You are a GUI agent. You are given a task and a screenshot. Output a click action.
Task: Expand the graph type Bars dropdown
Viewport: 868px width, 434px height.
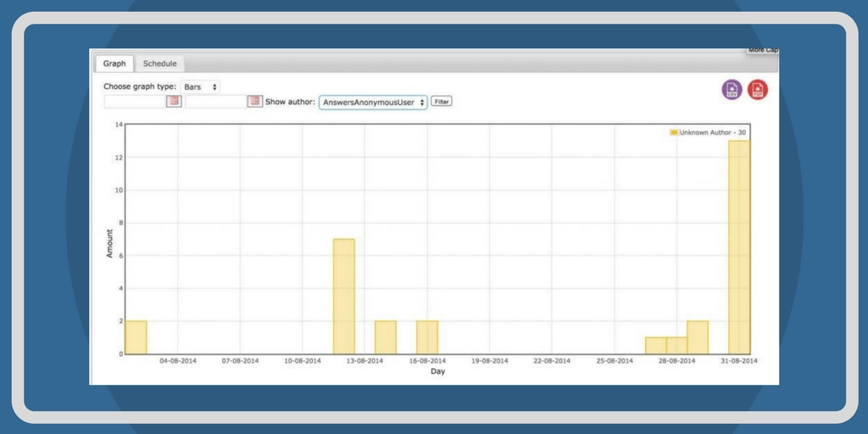coord(200,86)
